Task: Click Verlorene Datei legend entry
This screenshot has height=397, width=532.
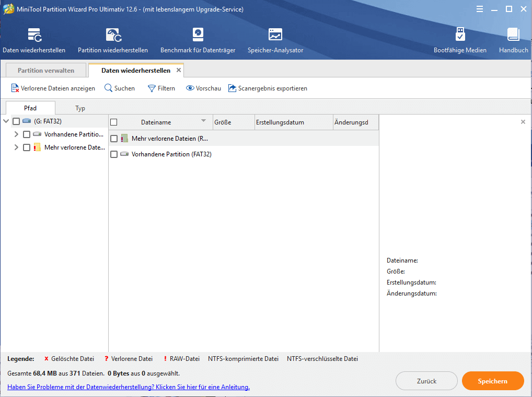Action: click(128, 359)
